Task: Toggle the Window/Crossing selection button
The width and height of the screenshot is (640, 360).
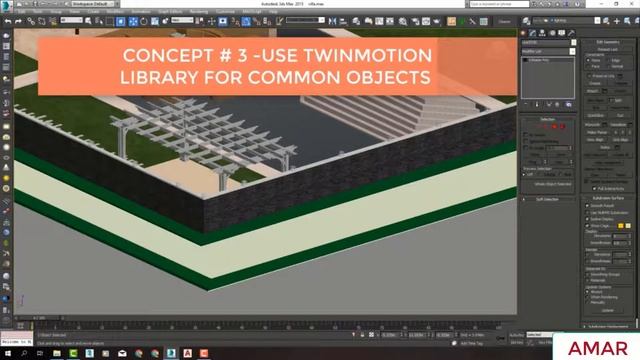Action: coord(121,21)
